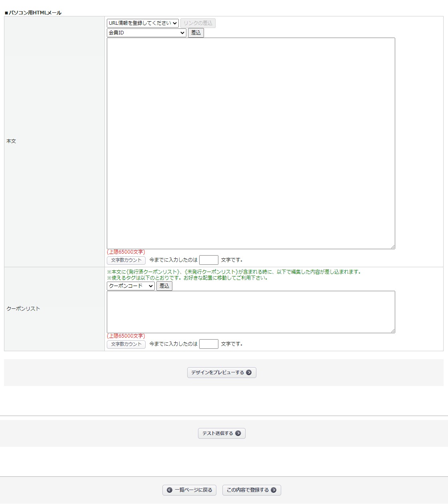Grab the 本文 textarea resize handle
448x504 pixels.
coord(393,247)
